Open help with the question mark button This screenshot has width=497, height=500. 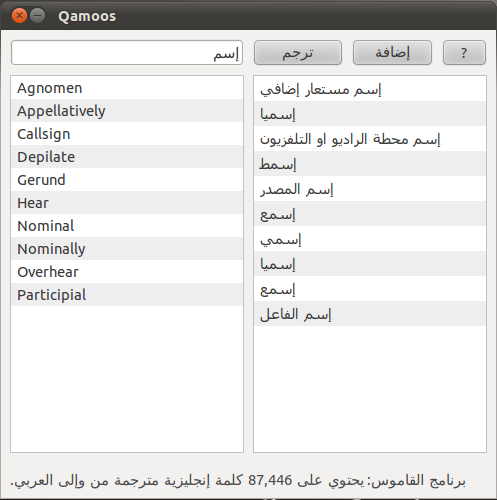click(464, 53)
